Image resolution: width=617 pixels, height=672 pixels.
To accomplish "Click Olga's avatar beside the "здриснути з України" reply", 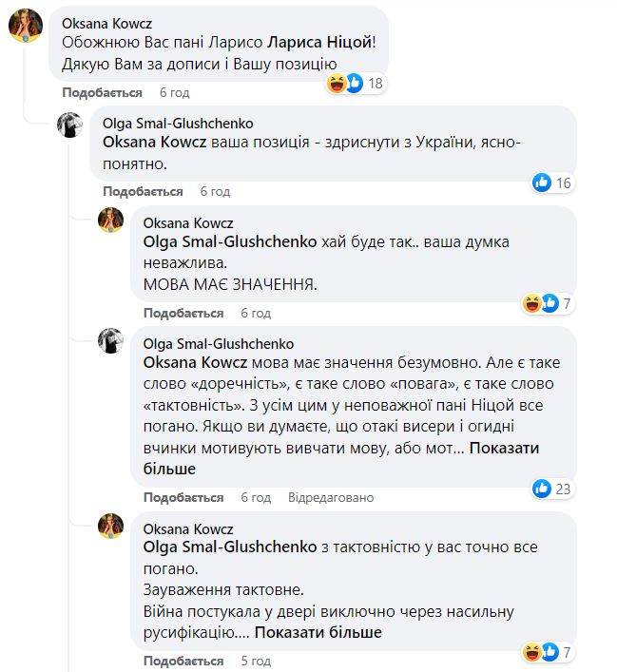I will 70,126.
